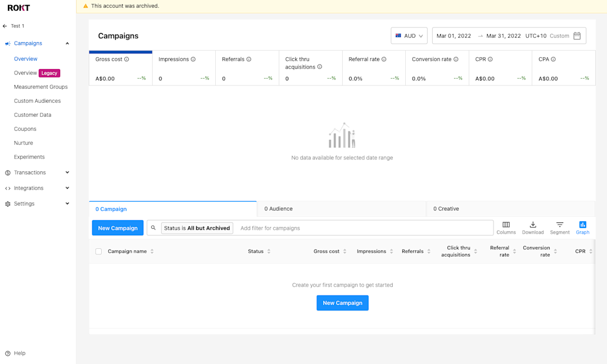Open the Segment options
607x364 pixels.
click(560, 228)
